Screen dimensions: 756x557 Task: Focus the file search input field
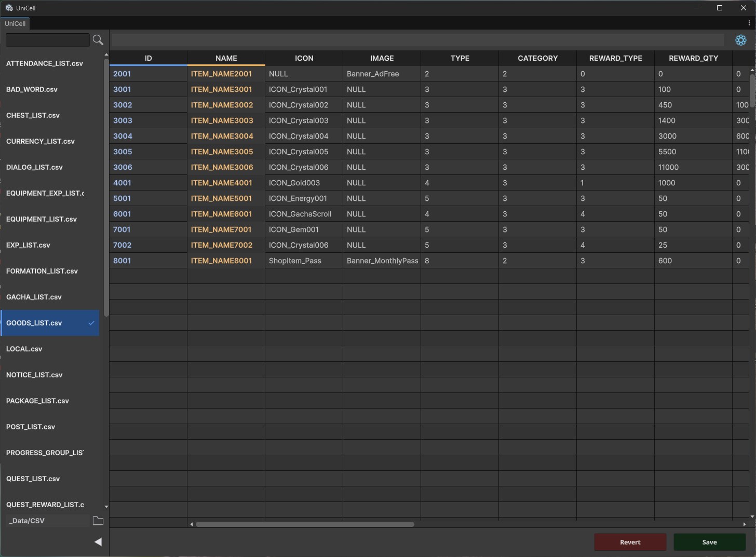pyautogui.click(x=47, y=40)
